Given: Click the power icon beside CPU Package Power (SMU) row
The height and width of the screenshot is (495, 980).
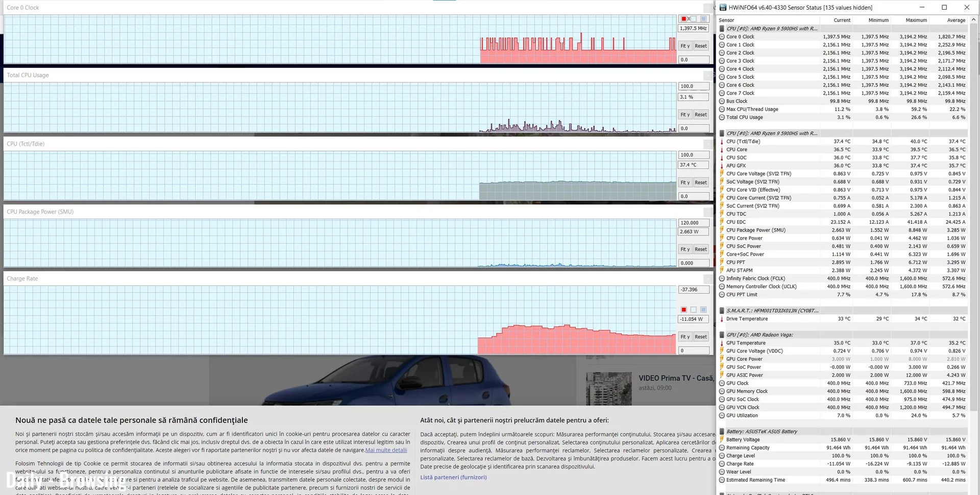Looking at the screenshot, I should 722,230.
